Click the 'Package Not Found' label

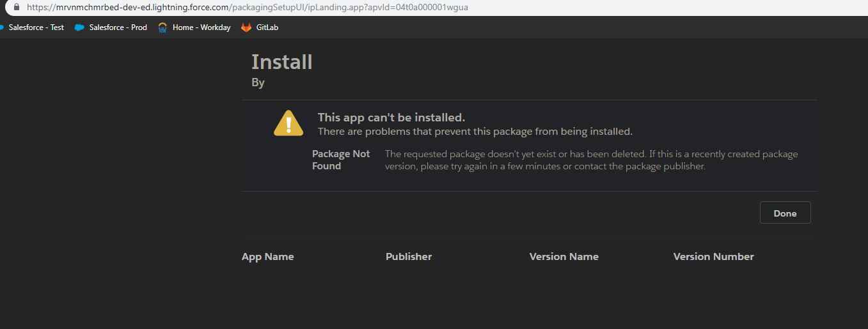tap(341, 160)
